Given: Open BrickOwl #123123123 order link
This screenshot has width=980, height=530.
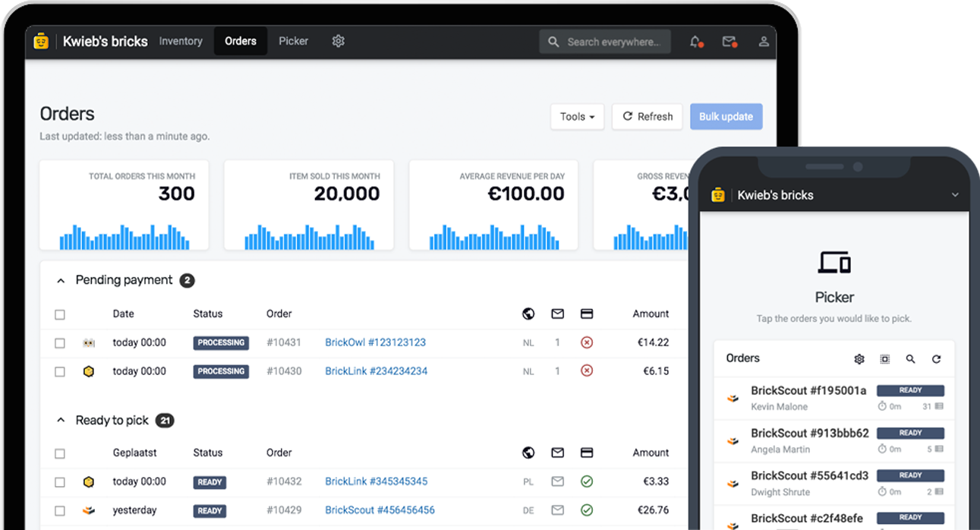Looking at the screenshot, I should click(375, 342).
